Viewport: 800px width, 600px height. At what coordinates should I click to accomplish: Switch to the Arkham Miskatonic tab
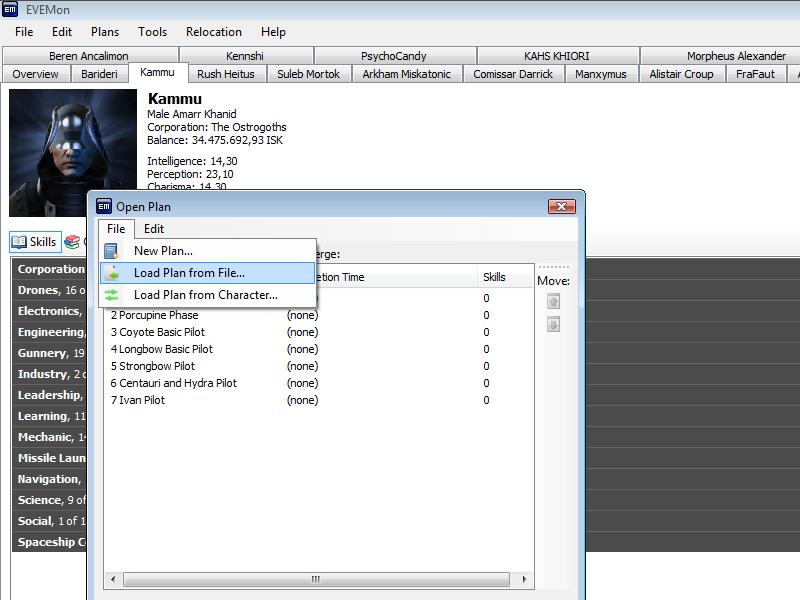pos(407,74)
